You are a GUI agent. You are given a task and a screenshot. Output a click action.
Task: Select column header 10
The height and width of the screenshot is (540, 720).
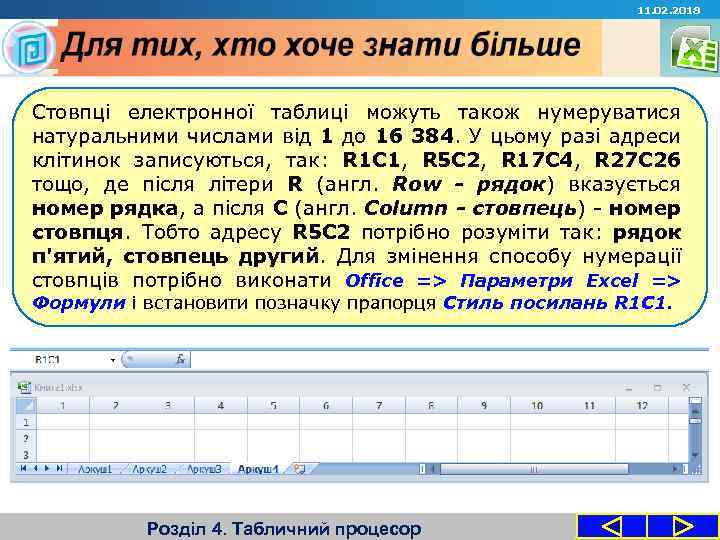(x=537, y=406)
